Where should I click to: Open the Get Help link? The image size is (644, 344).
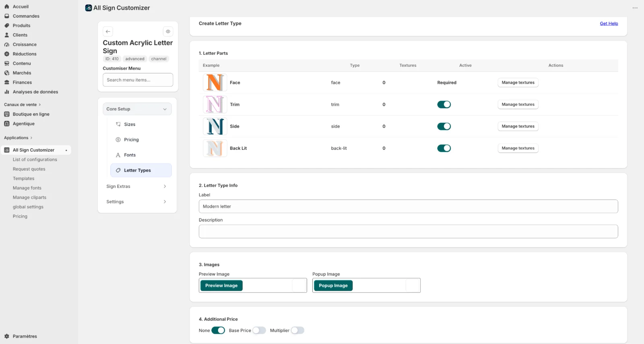tap(609, 23)
